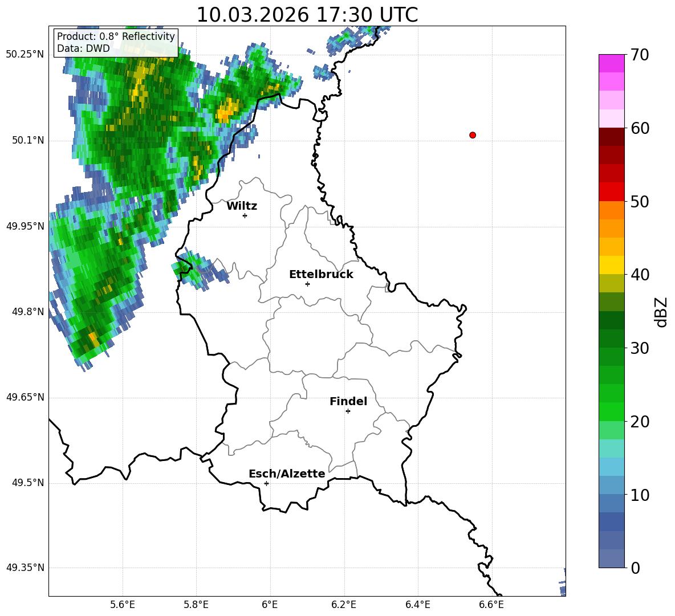The image size is (675, 616).
Task: Click the 49.35°N latitude label
Action: pos(25,568)
